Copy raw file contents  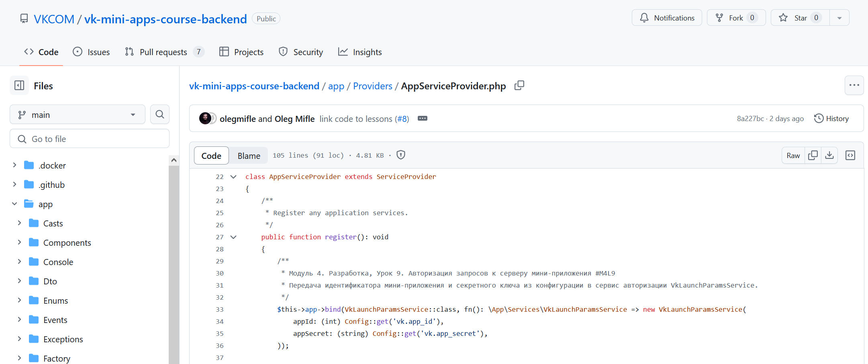813,155
